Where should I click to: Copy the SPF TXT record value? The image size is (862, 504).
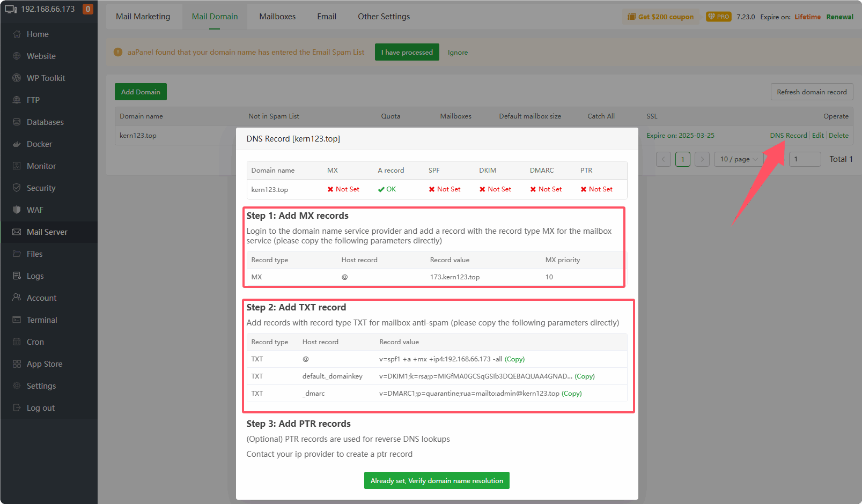point(515,359)
